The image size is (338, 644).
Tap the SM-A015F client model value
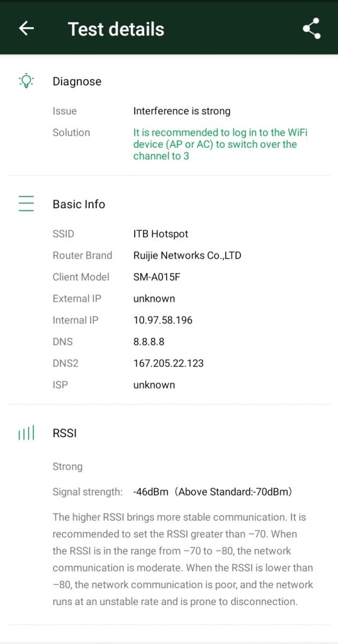(x=157, y=277)
